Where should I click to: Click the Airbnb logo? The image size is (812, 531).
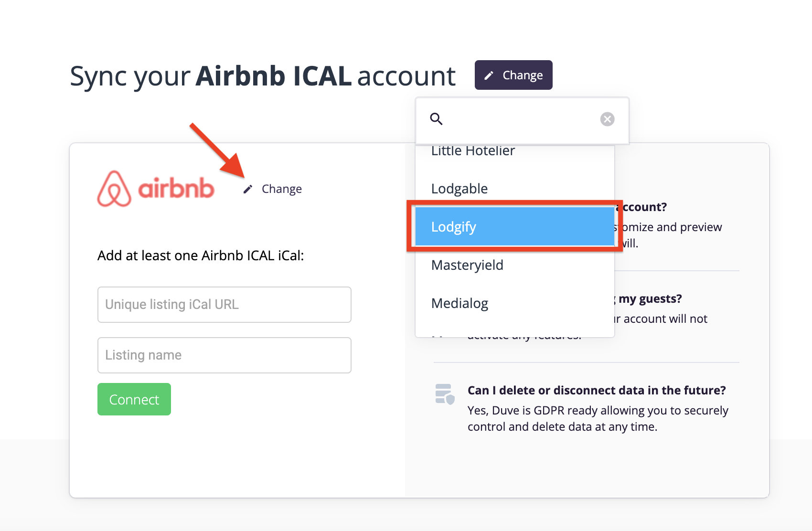click(156, 189)
